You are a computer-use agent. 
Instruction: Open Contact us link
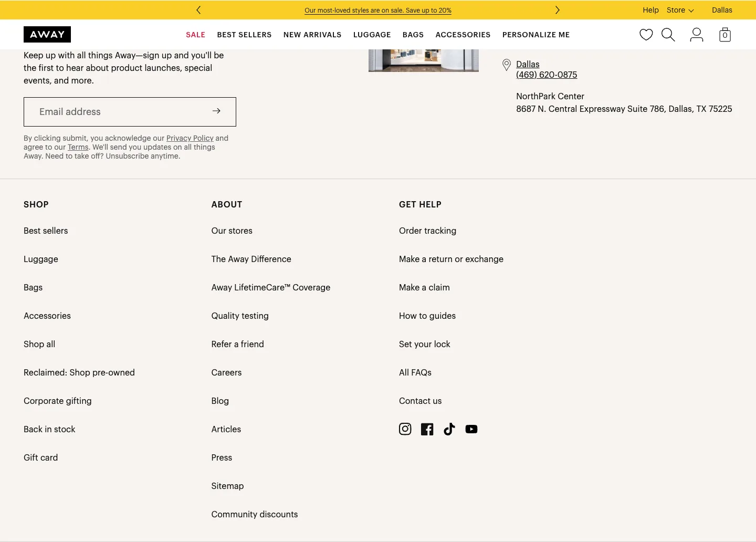pyautogui.click(x=421, y=401)
